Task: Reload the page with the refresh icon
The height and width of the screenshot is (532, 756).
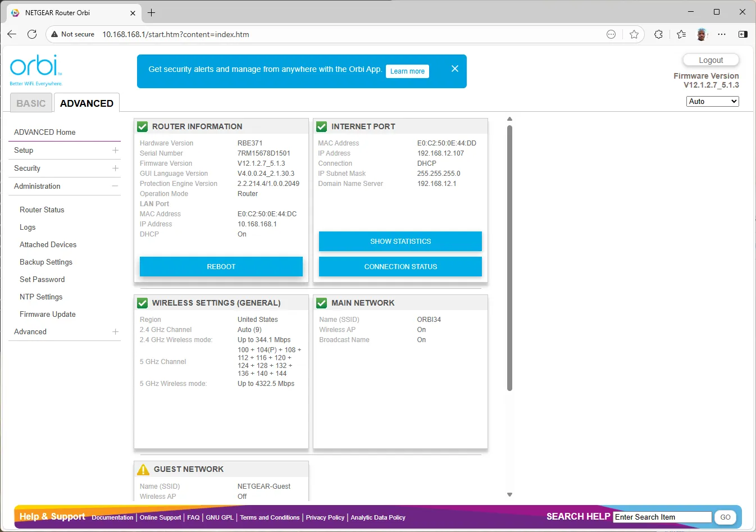Action: click(32, 34)
